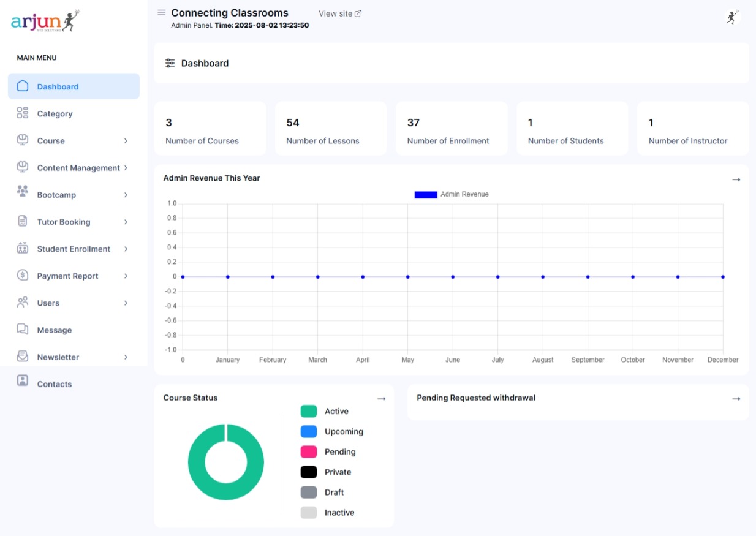Viewport: 756px width, 536px height.
Task: Click the Payment Report dollar icon
Action: tap(23, 276)
